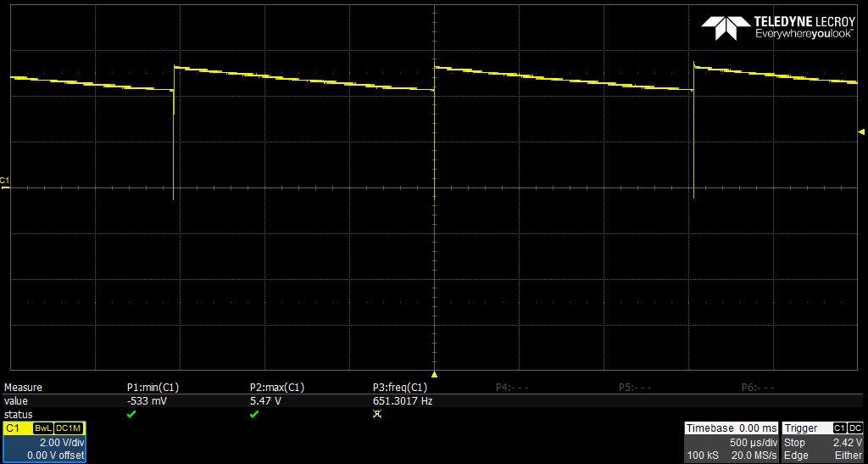Click the Timebase 0.00 ms delay value
868x464 pixels.
(758, 428)
